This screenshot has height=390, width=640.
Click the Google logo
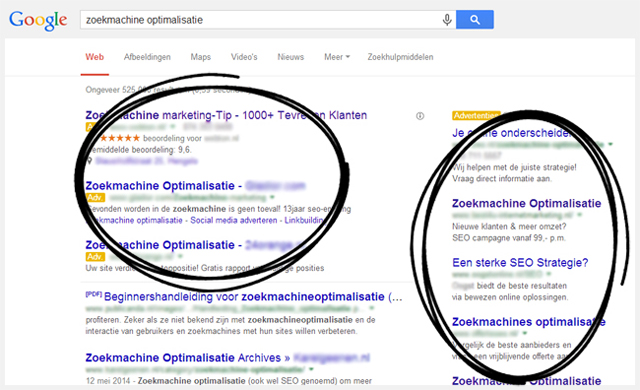coord(38,20)
